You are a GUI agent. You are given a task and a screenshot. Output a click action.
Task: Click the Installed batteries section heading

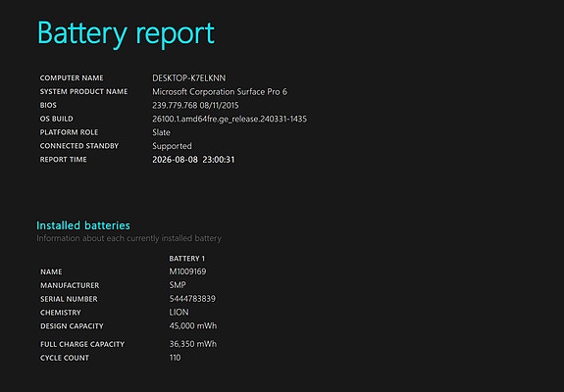click(83, 225)
